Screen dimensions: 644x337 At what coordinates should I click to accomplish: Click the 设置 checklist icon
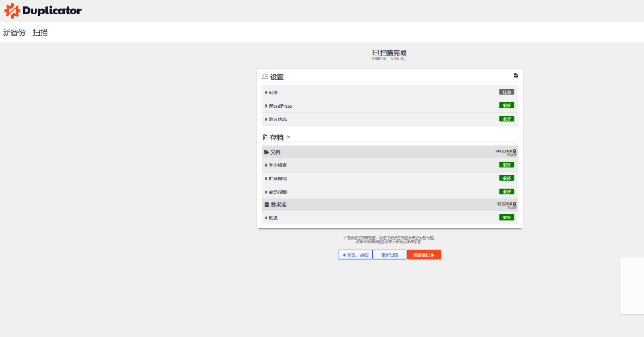pos(265,77)
